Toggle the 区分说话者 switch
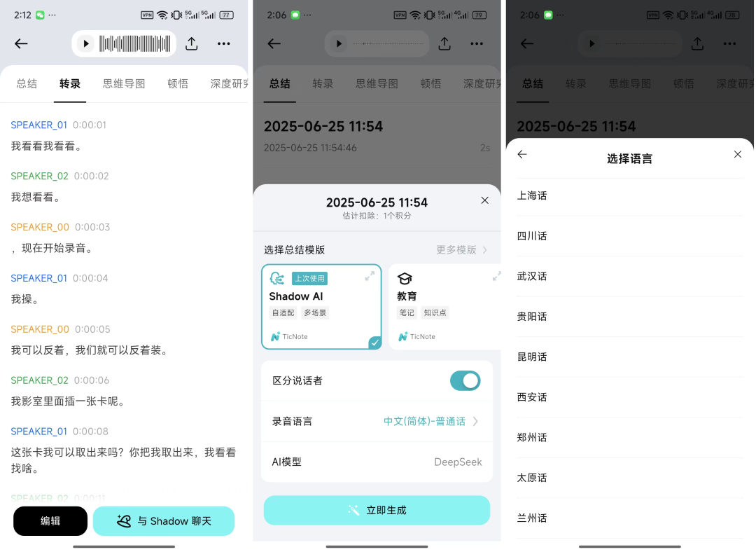 [x=465, y=380]
